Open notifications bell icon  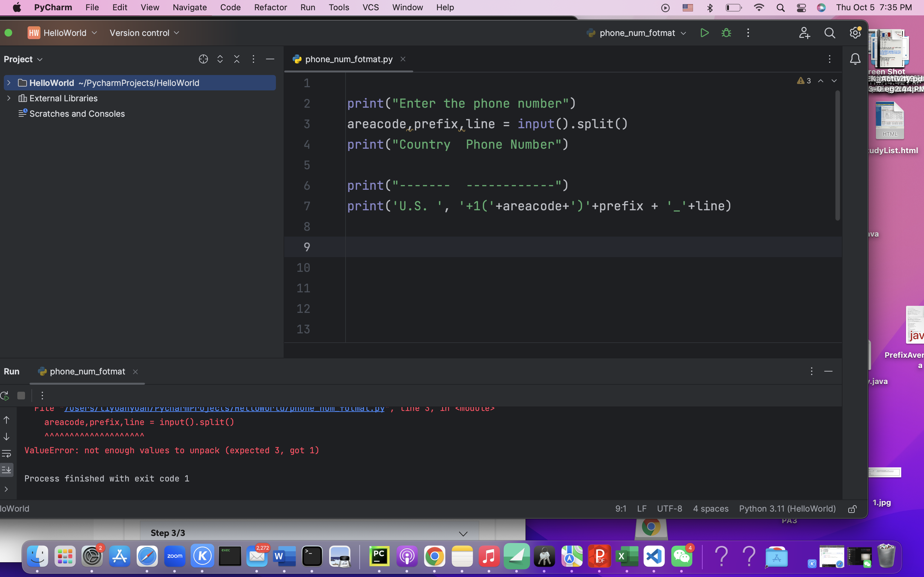855,59
